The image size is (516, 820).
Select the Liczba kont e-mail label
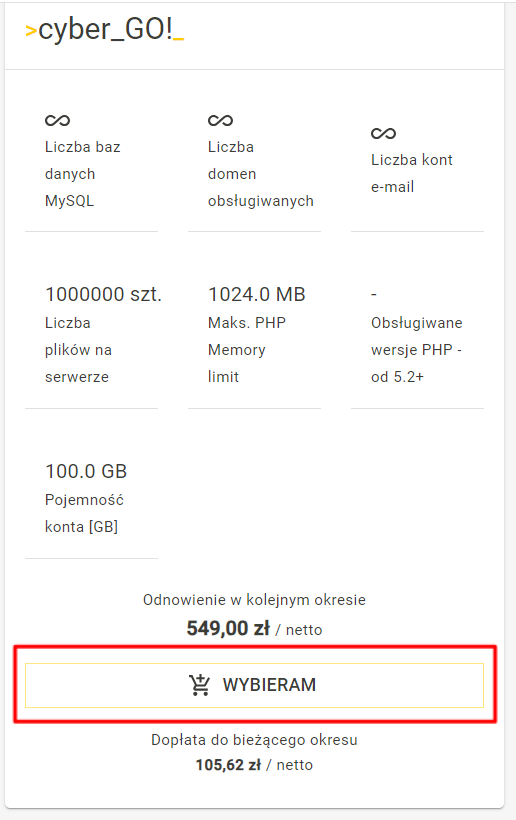pyautogui.click(x=411, y=173)
